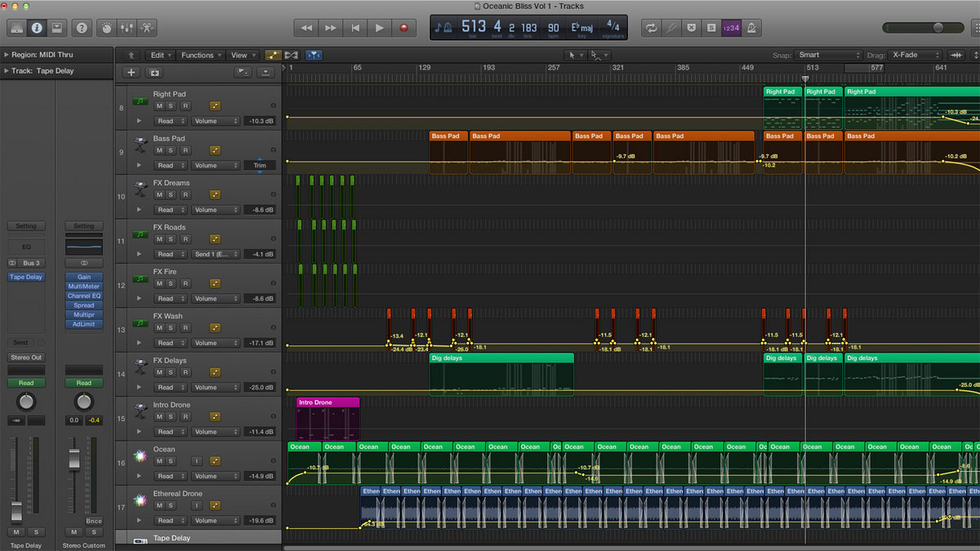Open the Smart Controls knob icon
The image size is (980, 551).
[106, 28]
